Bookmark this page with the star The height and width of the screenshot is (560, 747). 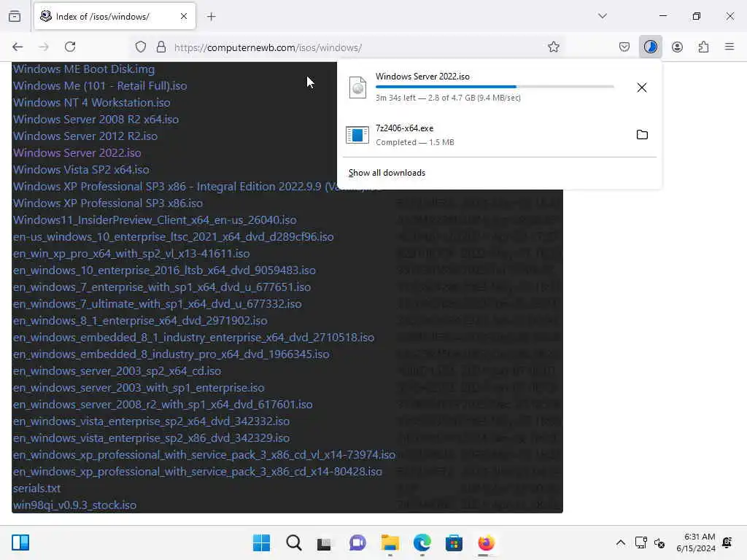[554, 47]
